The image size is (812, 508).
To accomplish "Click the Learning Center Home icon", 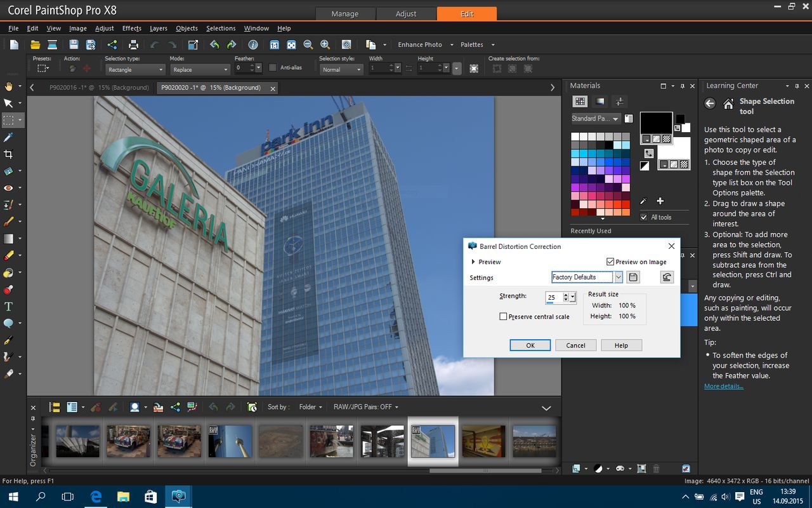I will click(728, 104).
